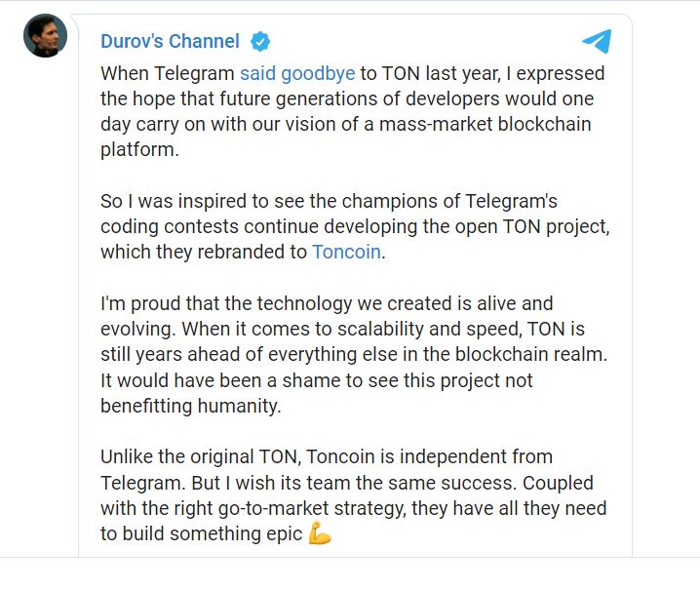The image size is (700, 591).
Task: Open the Toncoin hyperlink
Action: [346, 252]
